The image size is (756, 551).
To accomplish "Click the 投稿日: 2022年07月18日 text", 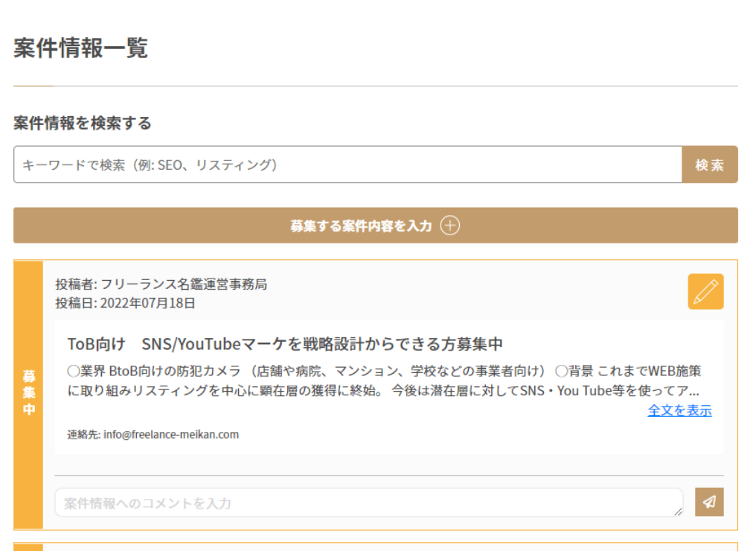I will 125,303.
